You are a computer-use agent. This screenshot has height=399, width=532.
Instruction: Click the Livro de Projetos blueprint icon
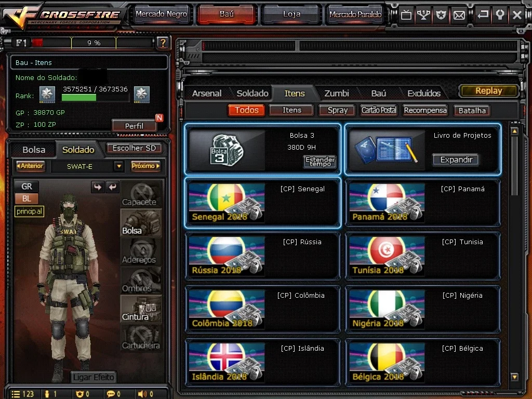pos(387,150)
